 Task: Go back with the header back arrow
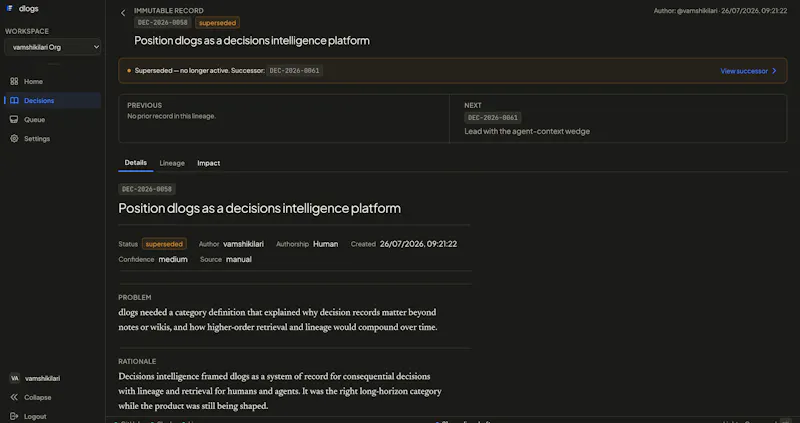(123, 13)
